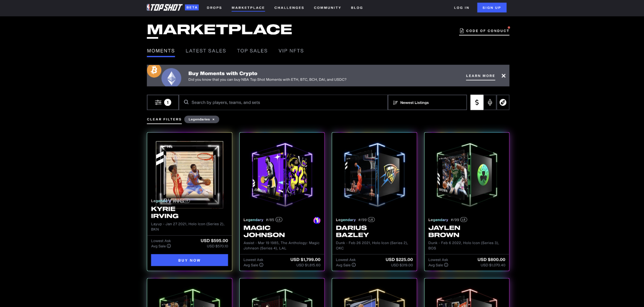Click the "KYRIE IRVING" player name
The height and width of the screenshot is (307, 644).
point(165,212)
